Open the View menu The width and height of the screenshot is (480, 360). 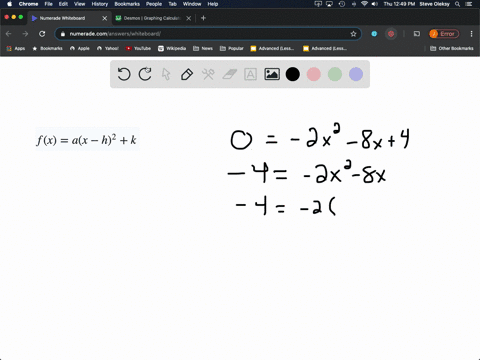[79, 4]
